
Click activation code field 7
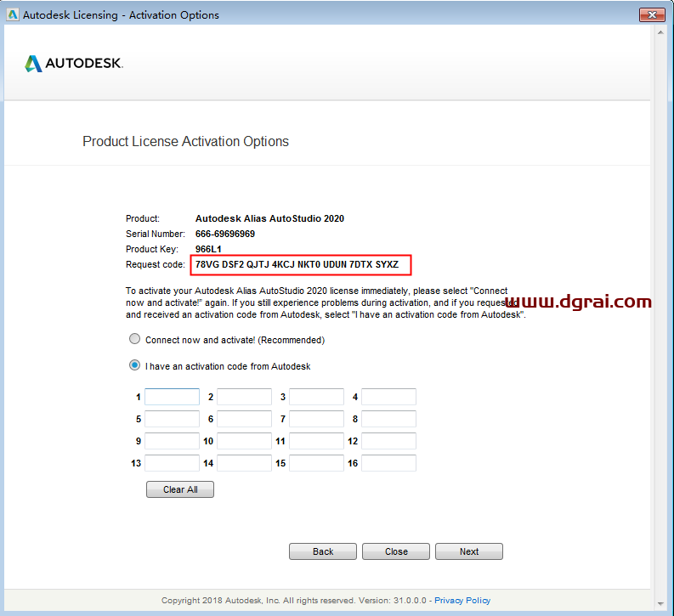click(316, 419)
